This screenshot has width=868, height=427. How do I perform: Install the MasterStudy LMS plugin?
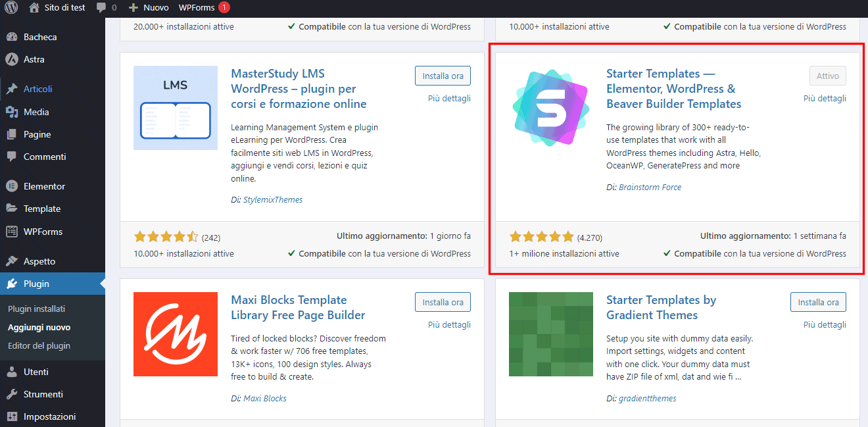443,76
